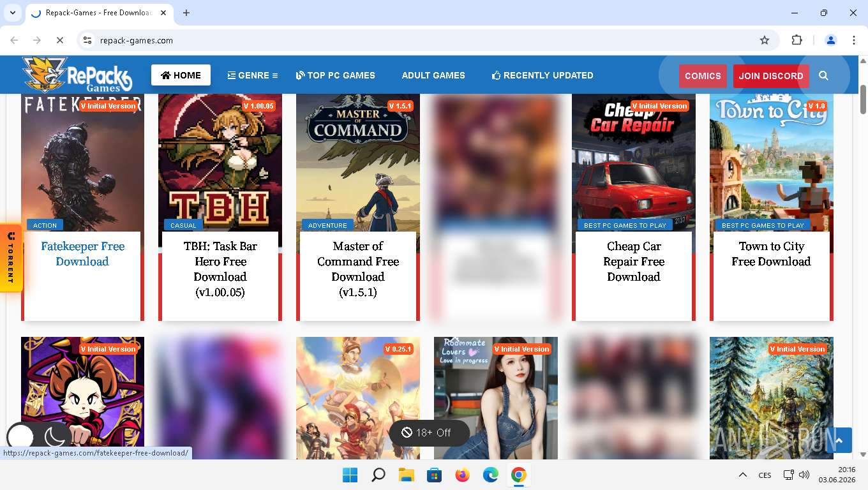Click the JOIN DISCORD button
Image resolution: width=868 pixels, height=490 pixels.
point(771,76)
